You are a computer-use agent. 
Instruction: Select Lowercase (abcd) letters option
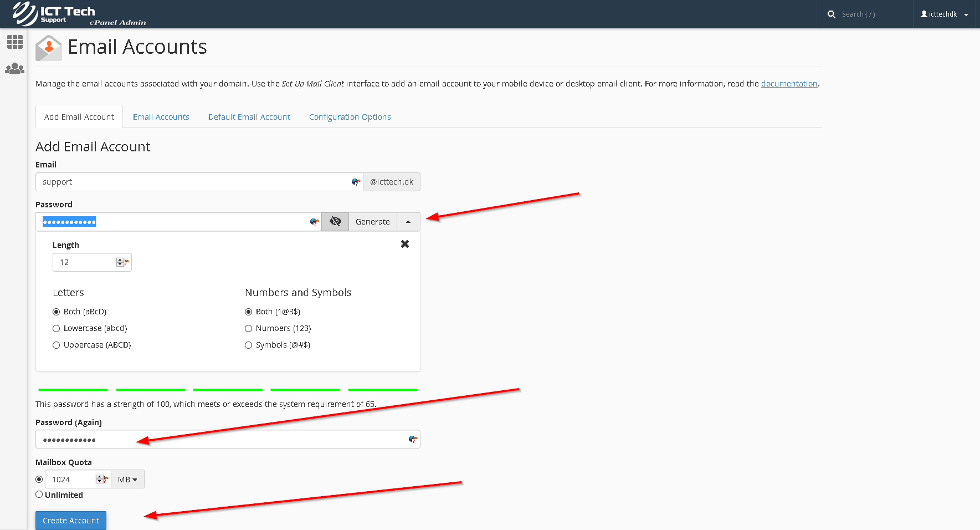coord(56,328)
